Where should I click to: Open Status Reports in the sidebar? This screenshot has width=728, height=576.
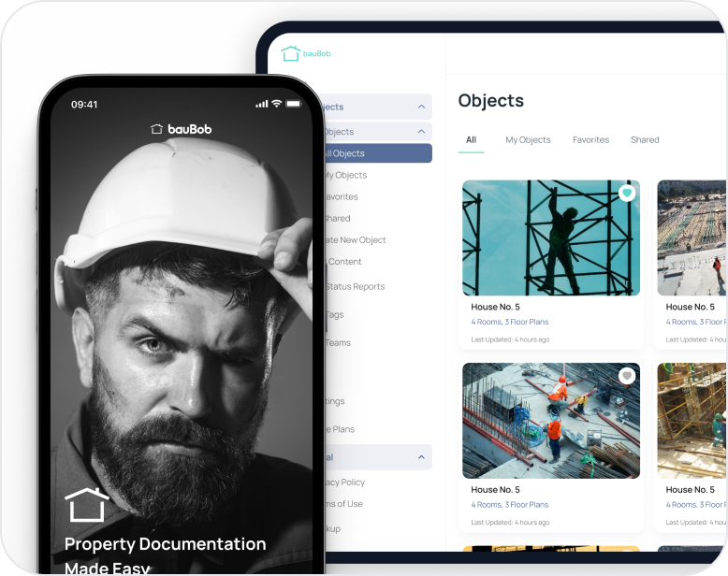[x=355, y=287]
